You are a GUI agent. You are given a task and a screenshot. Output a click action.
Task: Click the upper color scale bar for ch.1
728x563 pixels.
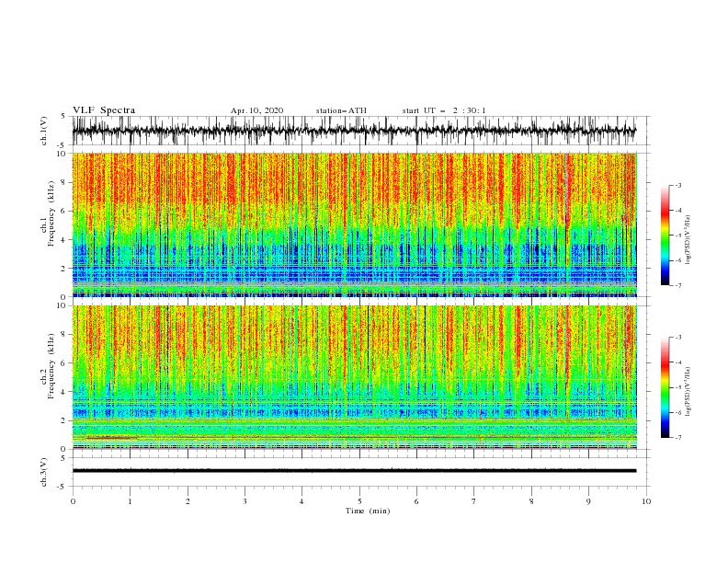[x=665, y=236]
